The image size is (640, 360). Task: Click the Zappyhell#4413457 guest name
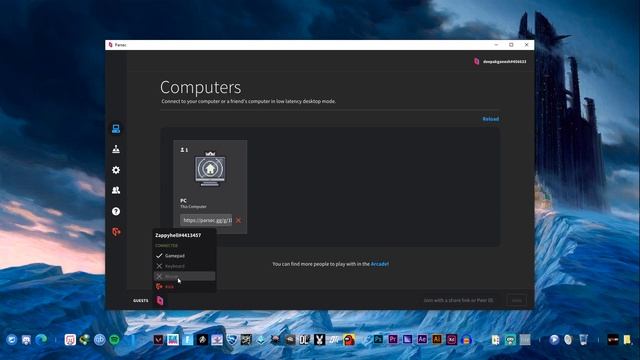pyautogui.click(x=178, y=235)
